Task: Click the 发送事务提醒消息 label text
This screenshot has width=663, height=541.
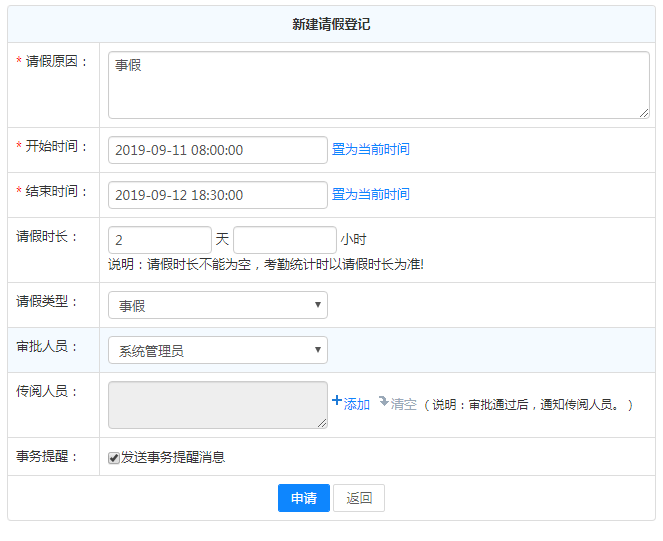Action: (173, 458)
